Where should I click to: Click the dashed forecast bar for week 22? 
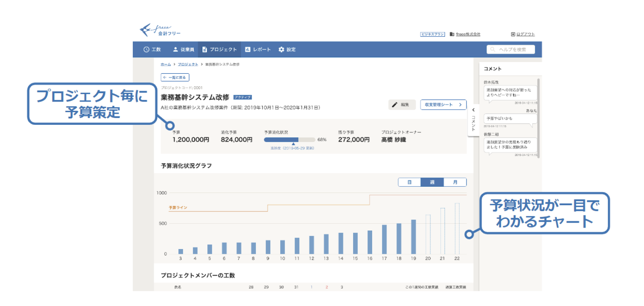457,228
